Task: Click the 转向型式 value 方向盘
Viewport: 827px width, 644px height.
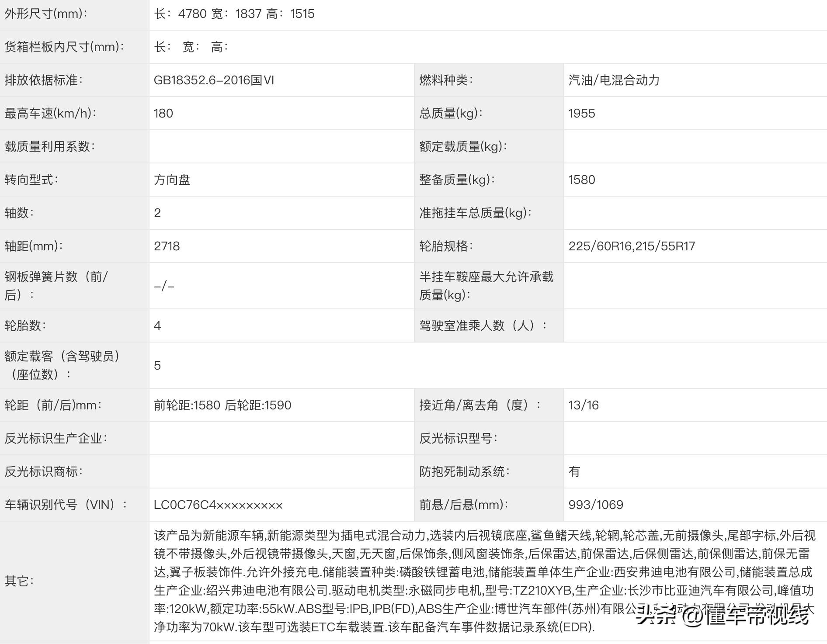Action: pyautogui.click(x=172, y=180)
